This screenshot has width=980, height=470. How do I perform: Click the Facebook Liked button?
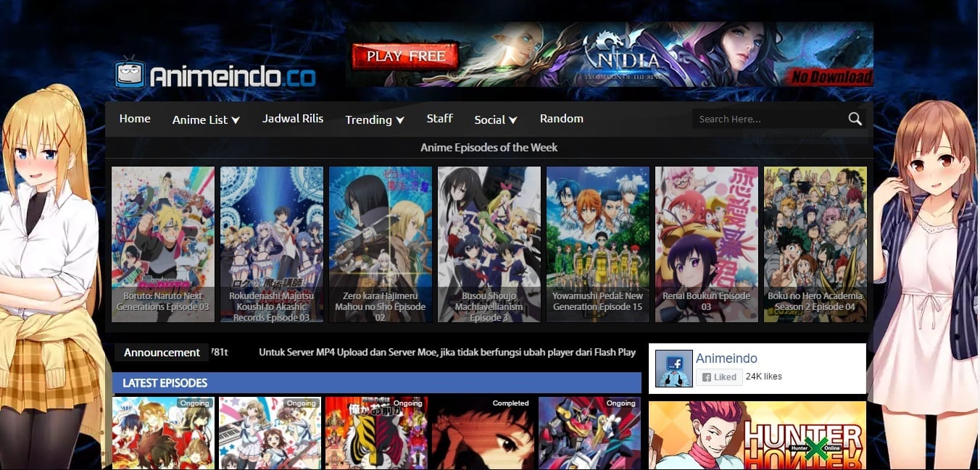tap(719, 377)
